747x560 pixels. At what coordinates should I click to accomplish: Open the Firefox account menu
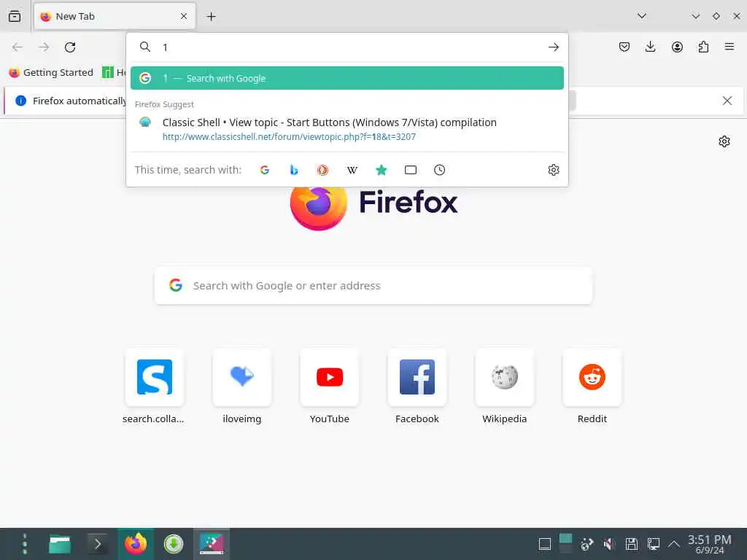click(x=677, y=47)
